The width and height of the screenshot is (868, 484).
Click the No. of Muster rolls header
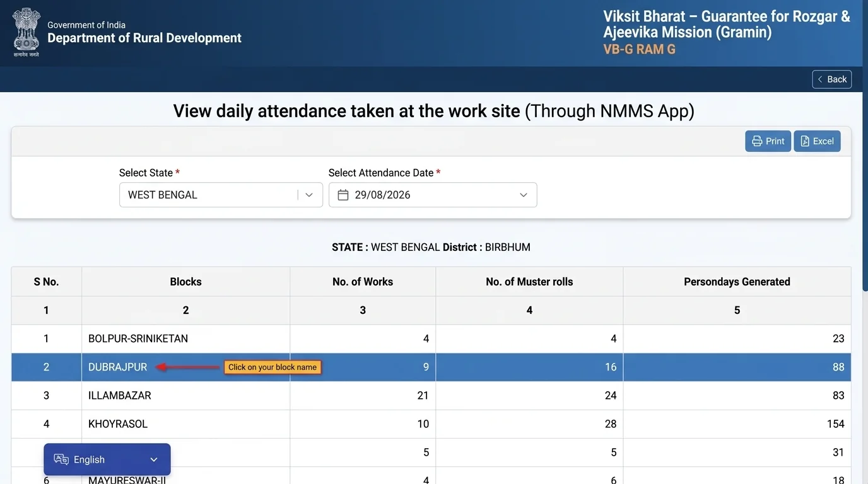coord(529,282)
